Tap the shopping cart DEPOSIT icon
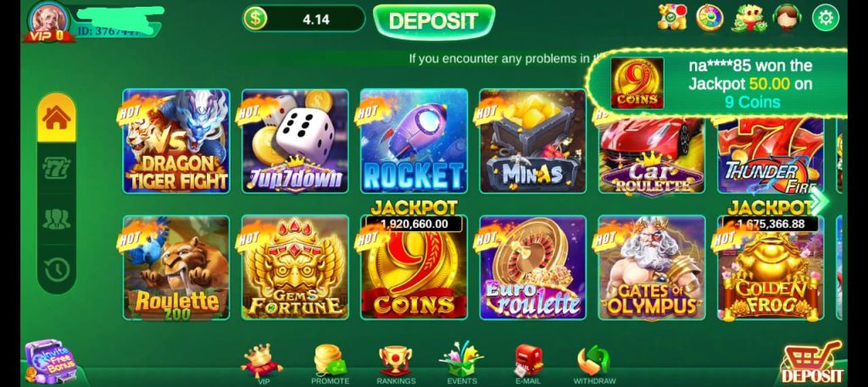 (813, 362)
